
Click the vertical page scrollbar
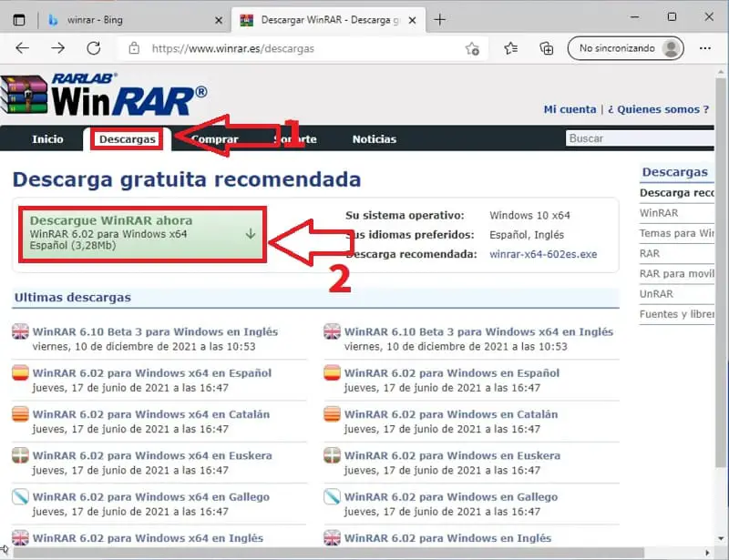(x=721, y=272)
